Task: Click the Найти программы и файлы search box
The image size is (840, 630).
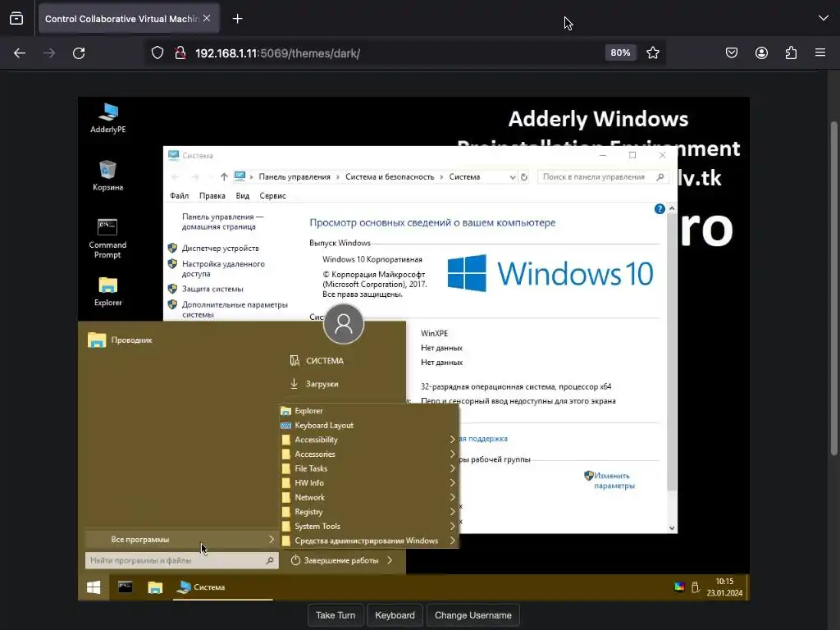Action: click(181, 560)
